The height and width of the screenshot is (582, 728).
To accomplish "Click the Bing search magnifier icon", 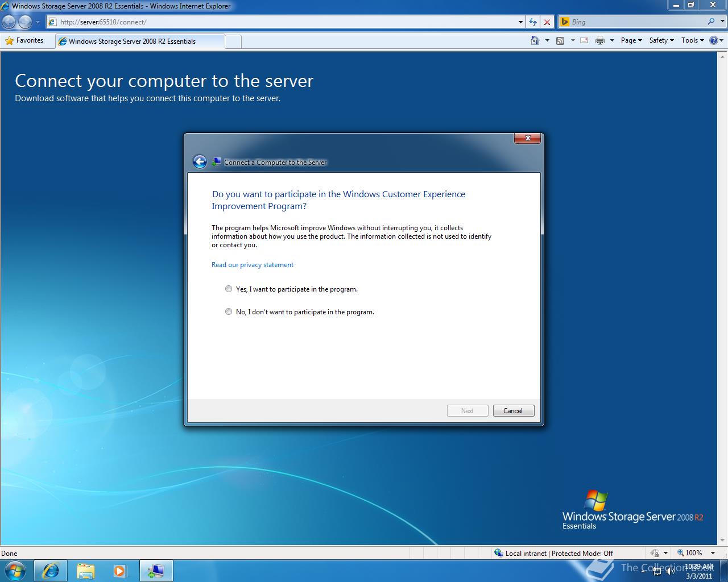I will (711, 22).
